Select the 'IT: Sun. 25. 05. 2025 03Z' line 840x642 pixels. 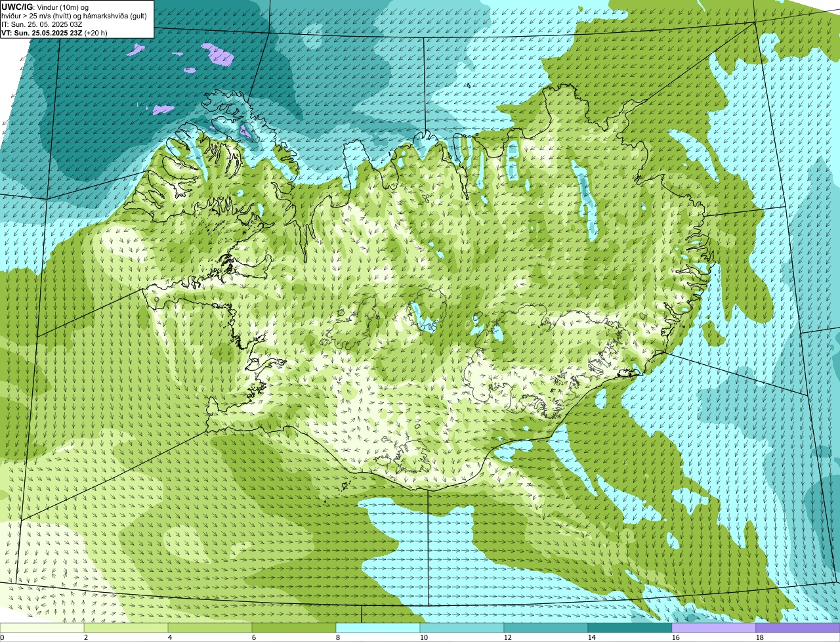pyautogui.click(x=42, y=24)
